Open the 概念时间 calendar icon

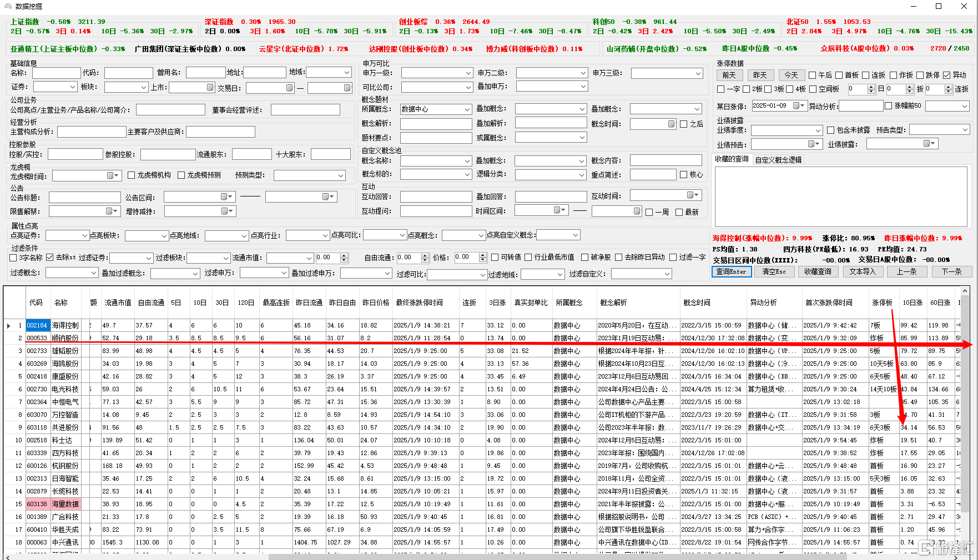tap(671, 124)
